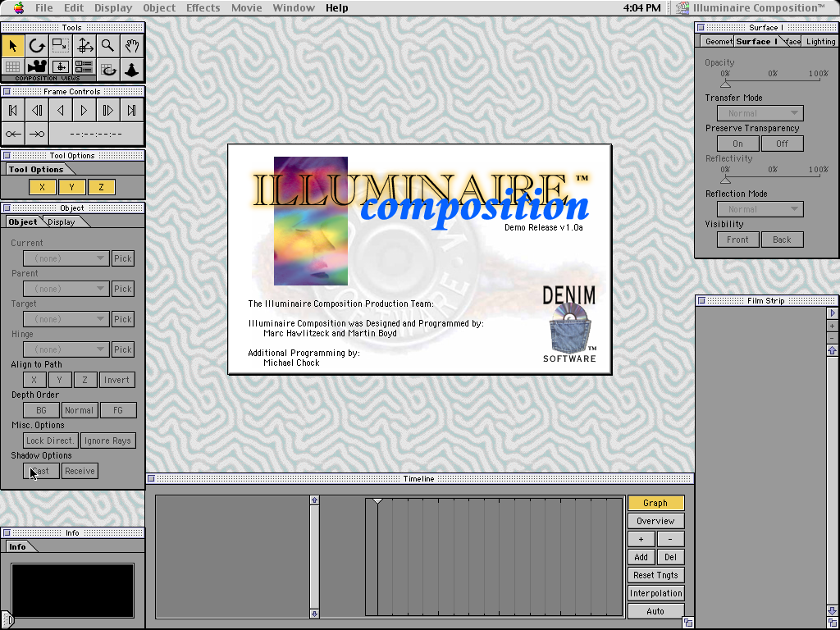Switch Timeline to Overview

click(x=655, y=521)
